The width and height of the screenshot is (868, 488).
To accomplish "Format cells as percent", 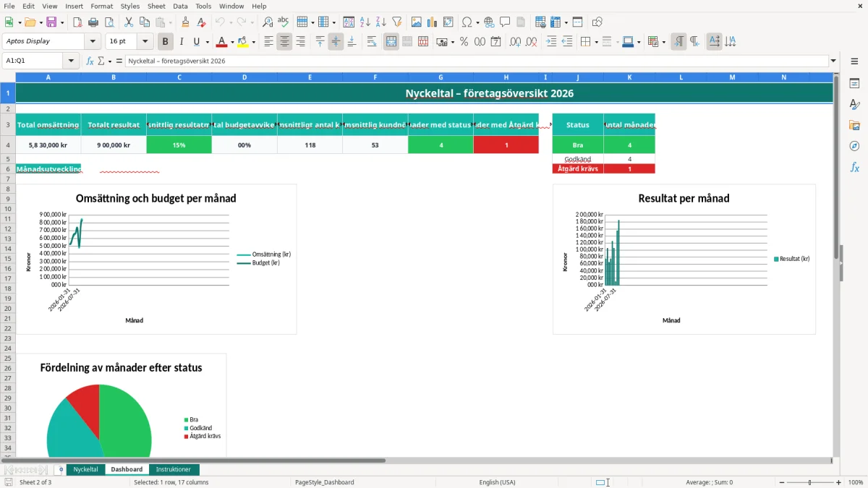I will tap(464, 42).
